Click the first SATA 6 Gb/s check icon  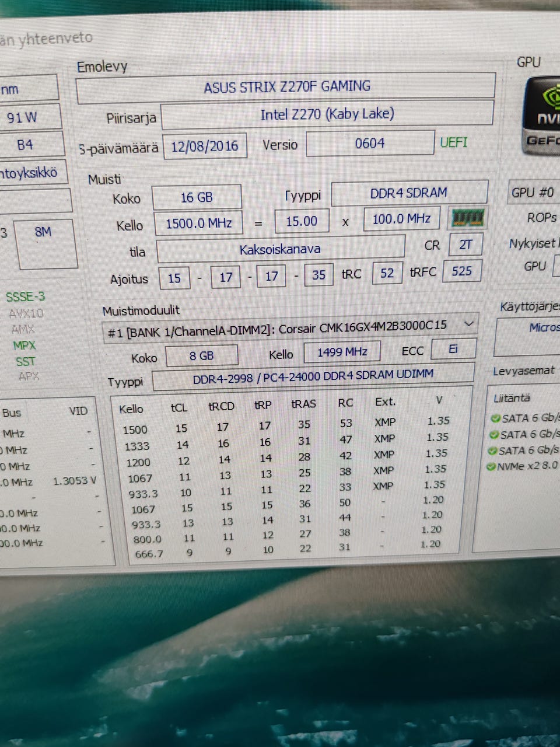(495, 418)
